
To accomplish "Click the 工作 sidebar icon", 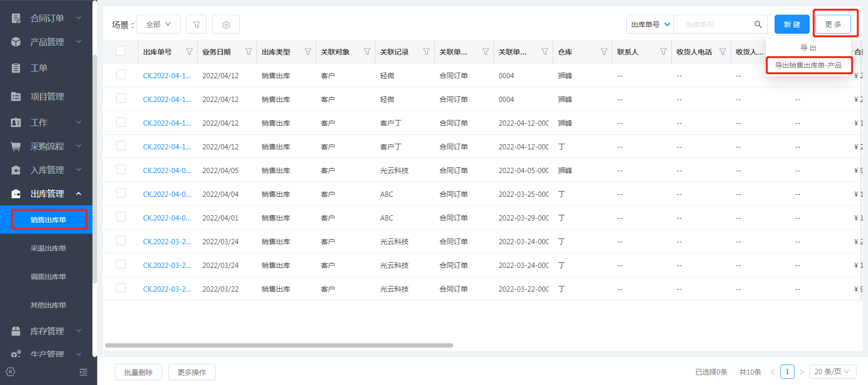I will tap(16, 123).
